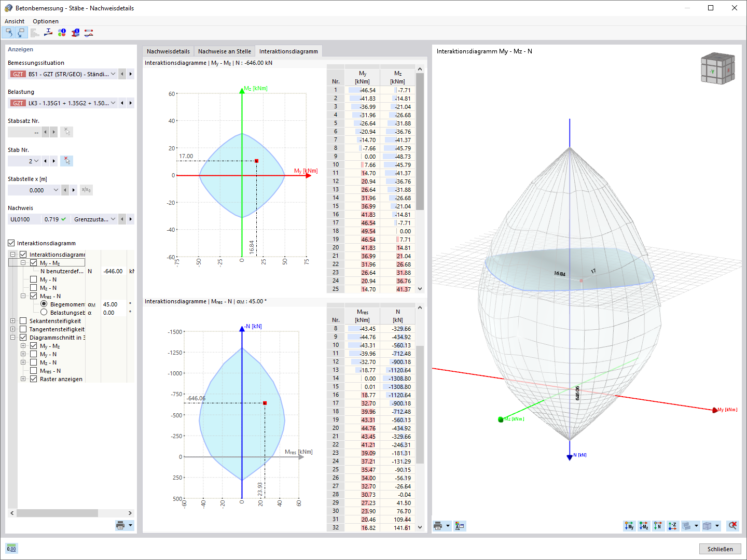This screenshot has width=747, height=560.
Task: Open the printer icon below the interaction diagrams
Action: (x=438, y=526)
